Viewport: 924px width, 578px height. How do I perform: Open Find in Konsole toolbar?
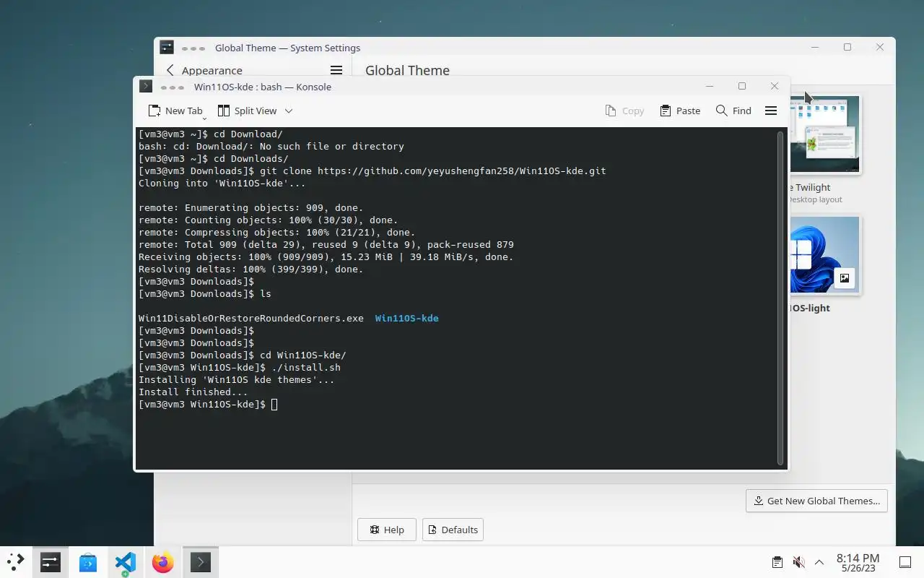[733, 111]
